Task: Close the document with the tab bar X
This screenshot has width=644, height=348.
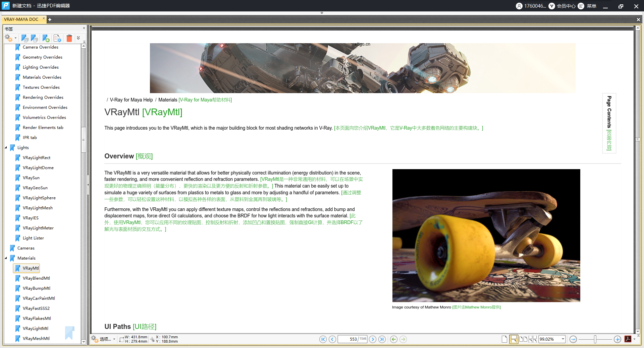Action: (638, 20)
